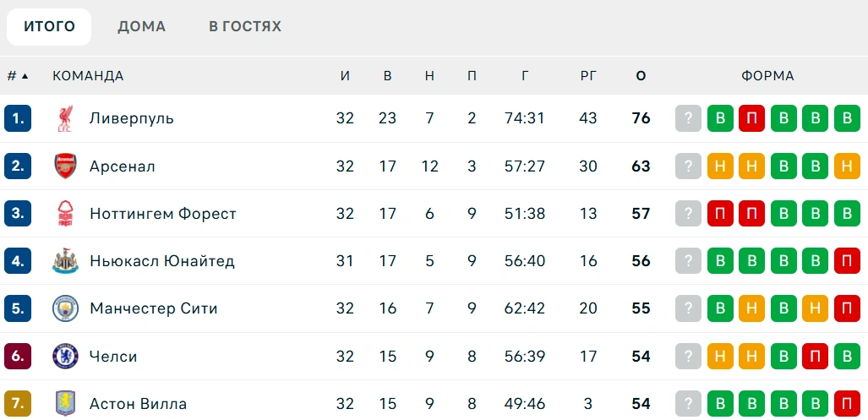Click Aston Villa's red П form badge
Viewport: 868px width, 420px height.
(847, 403)
